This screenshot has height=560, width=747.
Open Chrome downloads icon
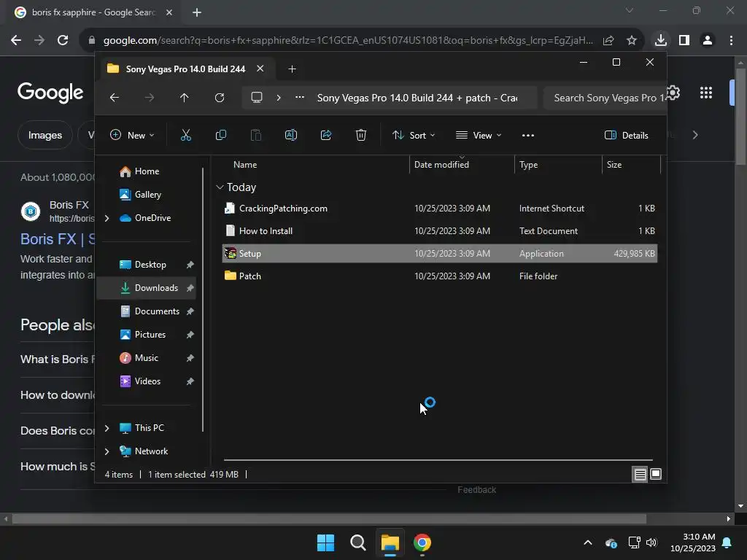coord(661,40)
